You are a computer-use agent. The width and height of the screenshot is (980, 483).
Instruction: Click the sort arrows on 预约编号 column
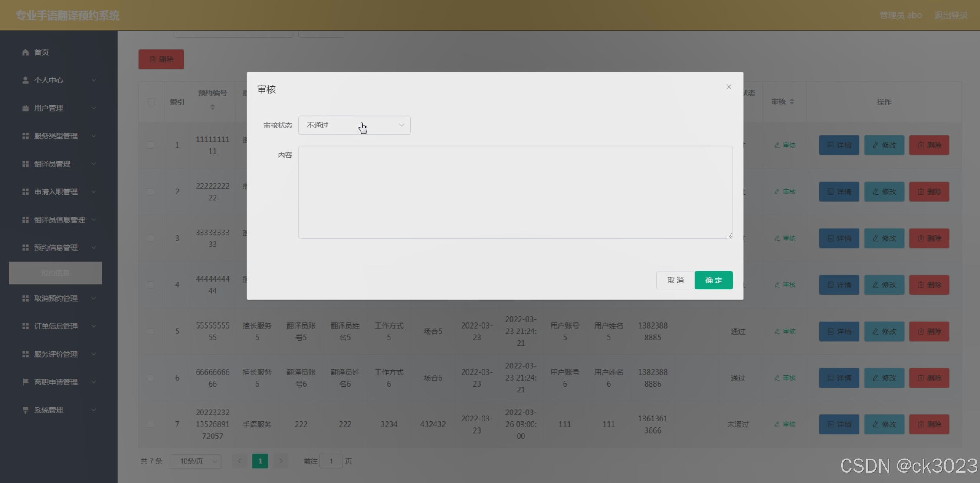[x=213, y=107]
